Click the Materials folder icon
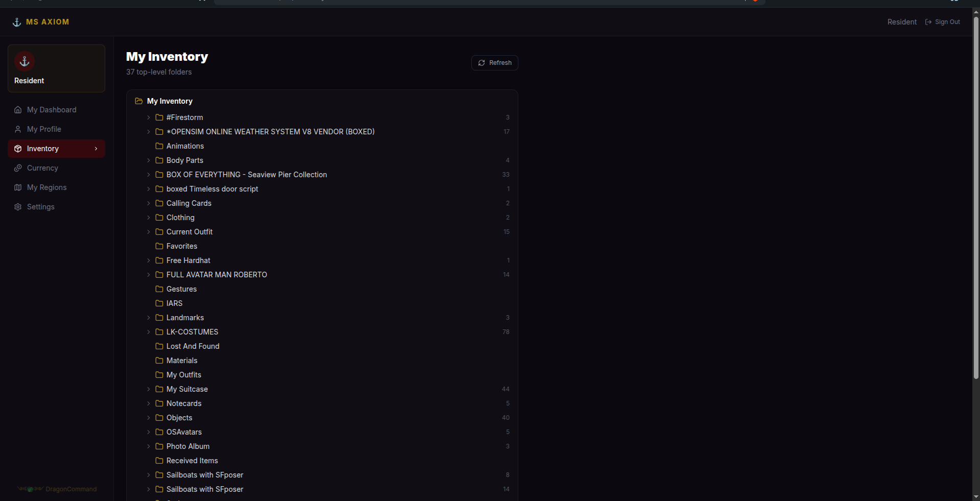 (x=159, y=361)
